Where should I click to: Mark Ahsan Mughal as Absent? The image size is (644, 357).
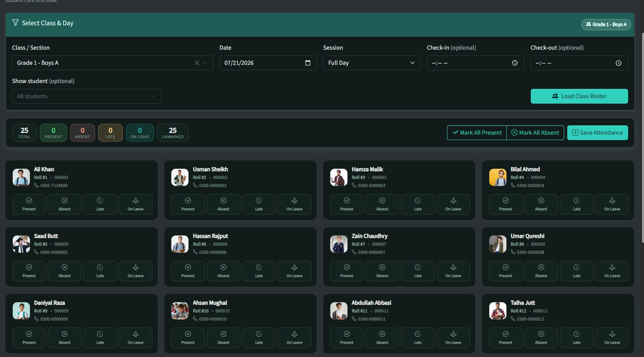point(223,338)
